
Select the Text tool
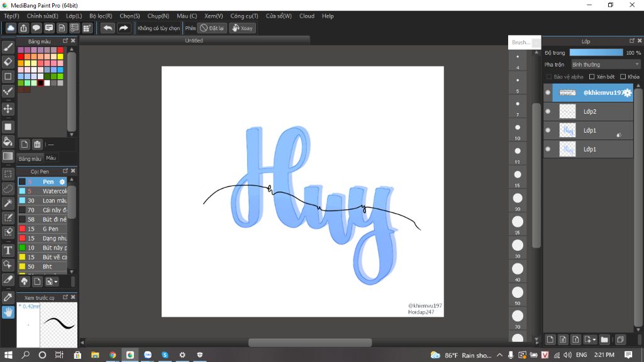click(x=8, y=250)
